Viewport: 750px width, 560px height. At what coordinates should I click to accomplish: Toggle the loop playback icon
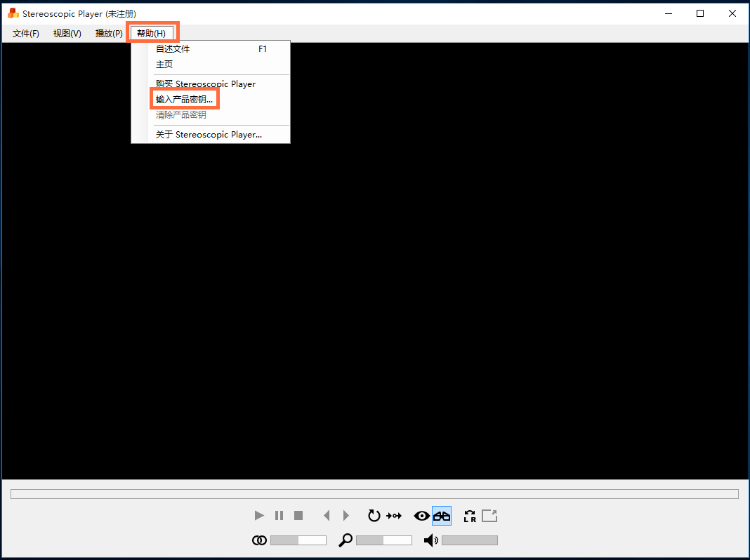[374, 516]
